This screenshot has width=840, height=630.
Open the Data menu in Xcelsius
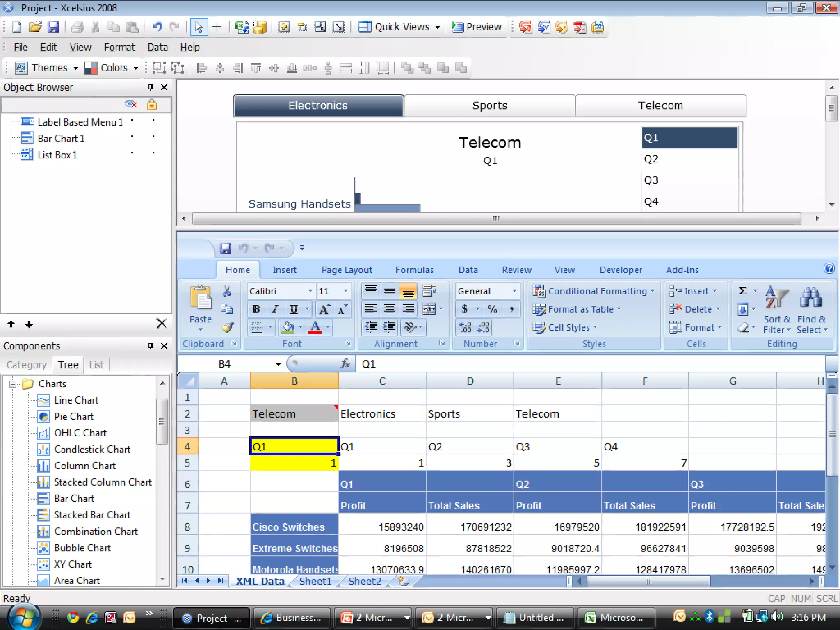pyautogui.click(x=157, y=48)
